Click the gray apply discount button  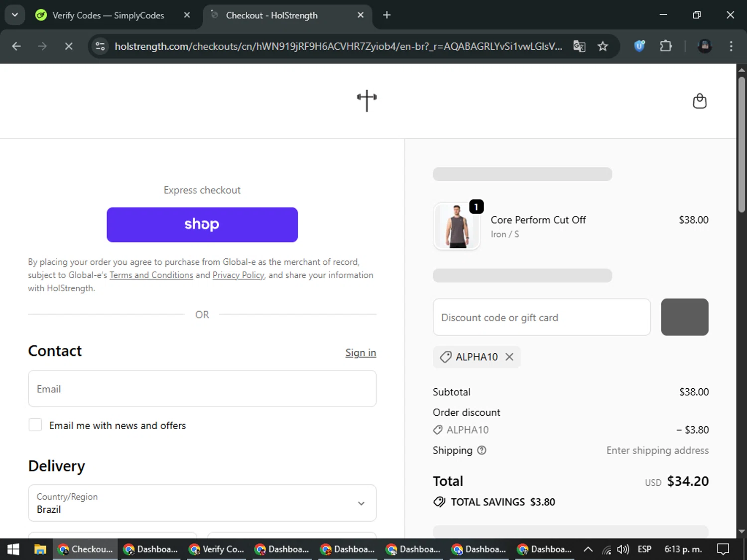685,318
